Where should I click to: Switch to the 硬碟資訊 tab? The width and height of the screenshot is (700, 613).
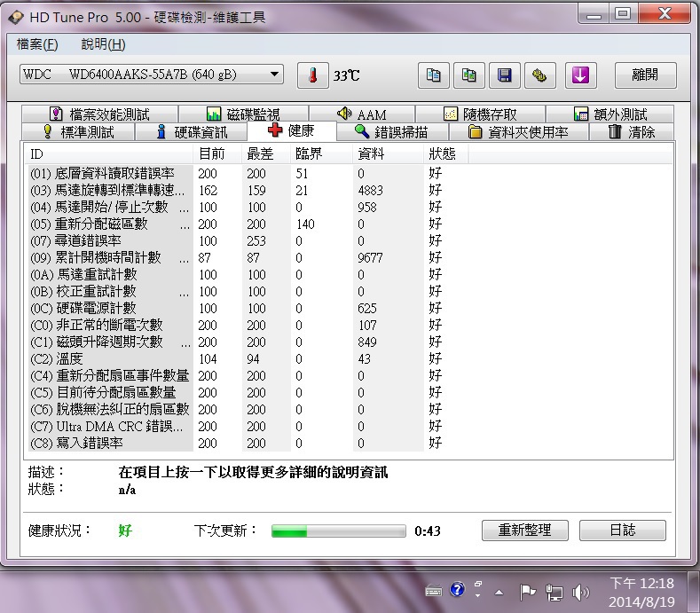[192, 131]
